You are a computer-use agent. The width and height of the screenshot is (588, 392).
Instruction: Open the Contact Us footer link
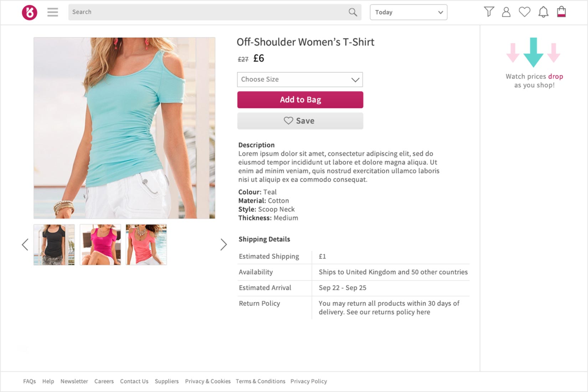(x=134, y=381)
